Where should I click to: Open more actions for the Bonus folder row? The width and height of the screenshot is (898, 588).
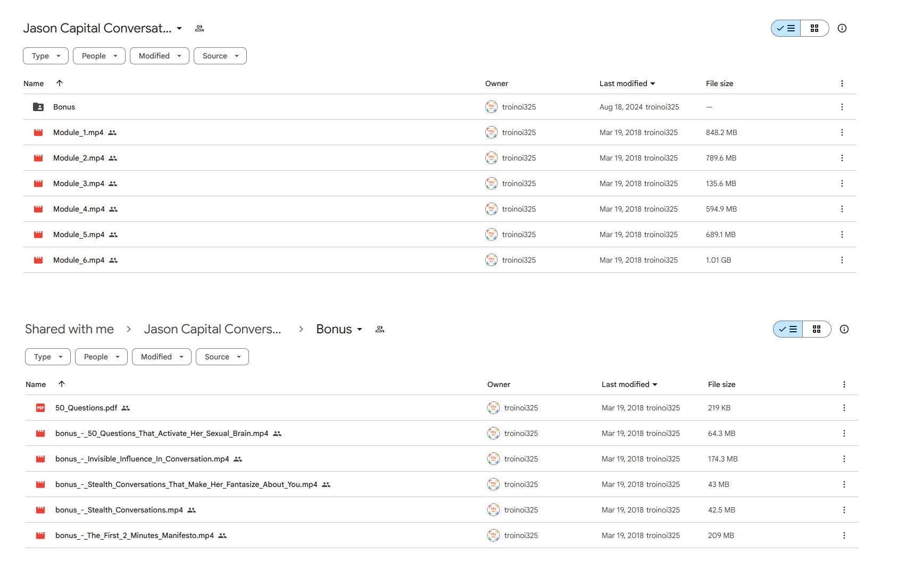pos(842,107)
